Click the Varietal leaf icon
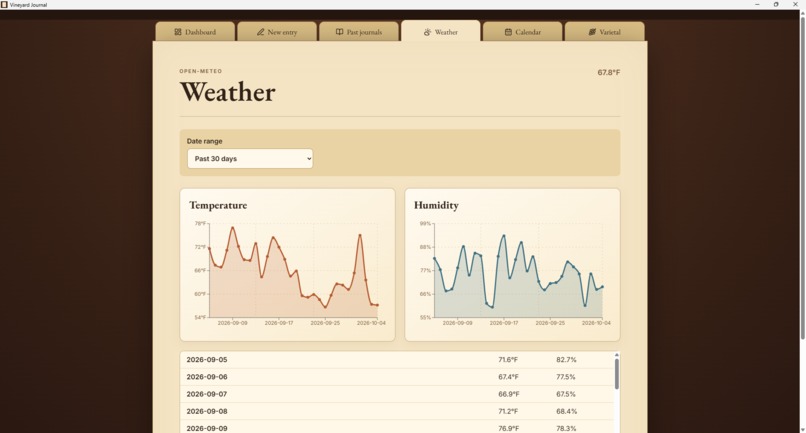 [x=592, y=32]
